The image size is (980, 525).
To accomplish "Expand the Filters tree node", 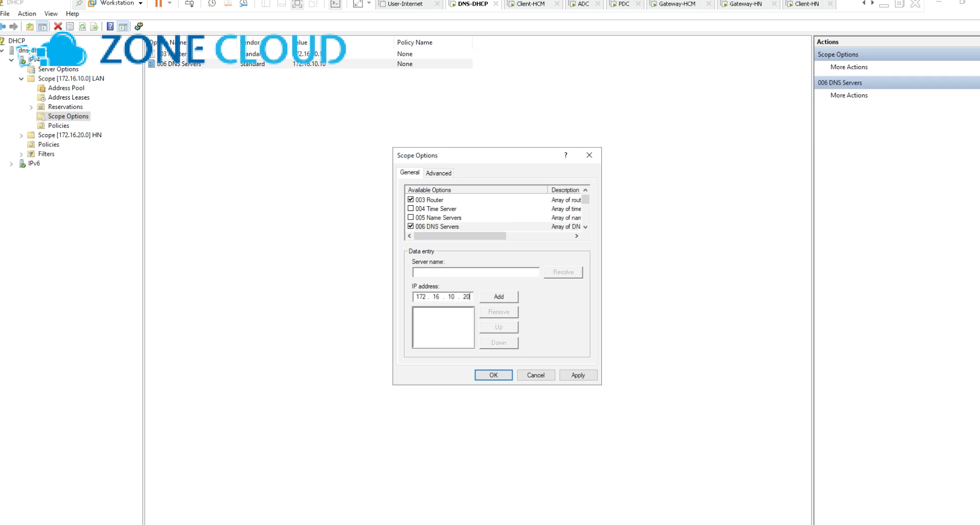I will pos(21,154).
